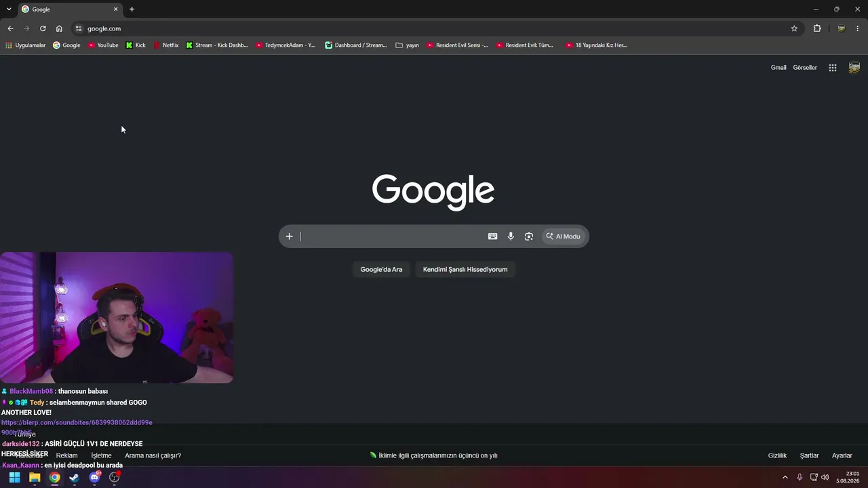This screenshot has height=488, width=868.
Task: Open the Google account avatar
Action: click(854, 68)
